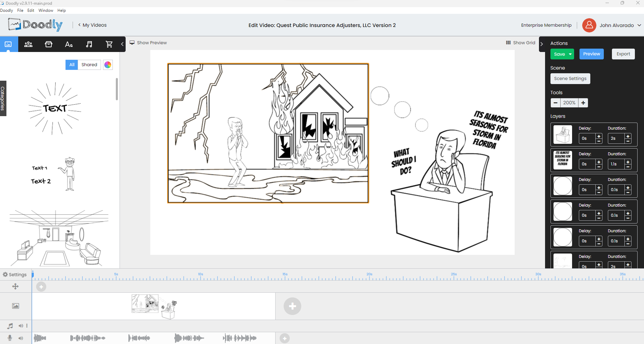
Task: Open the music track three-dot options
Action: pyautogui.click(x=27, y=326)
